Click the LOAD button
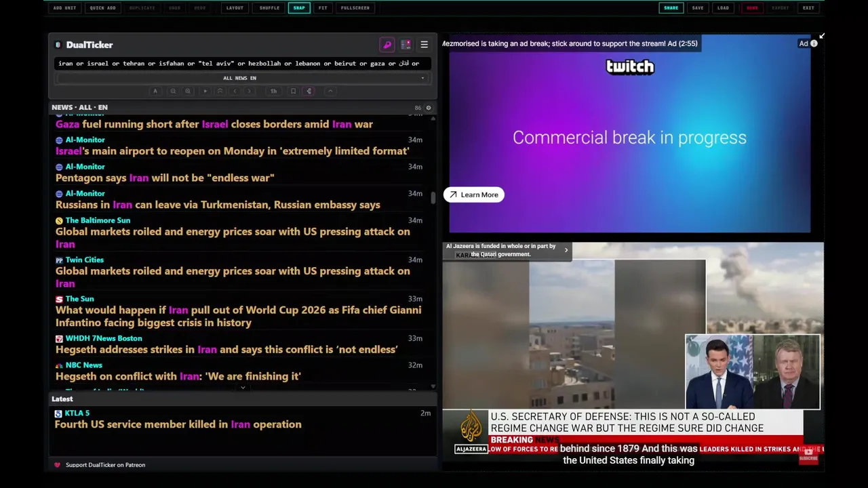 pyautogui.click(x=723, y=8)
